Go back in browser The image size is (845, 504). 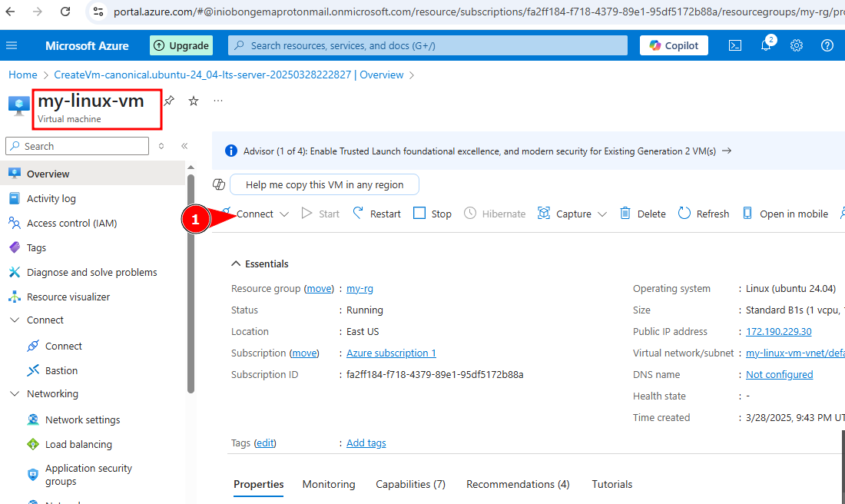[x=10, y=12]
